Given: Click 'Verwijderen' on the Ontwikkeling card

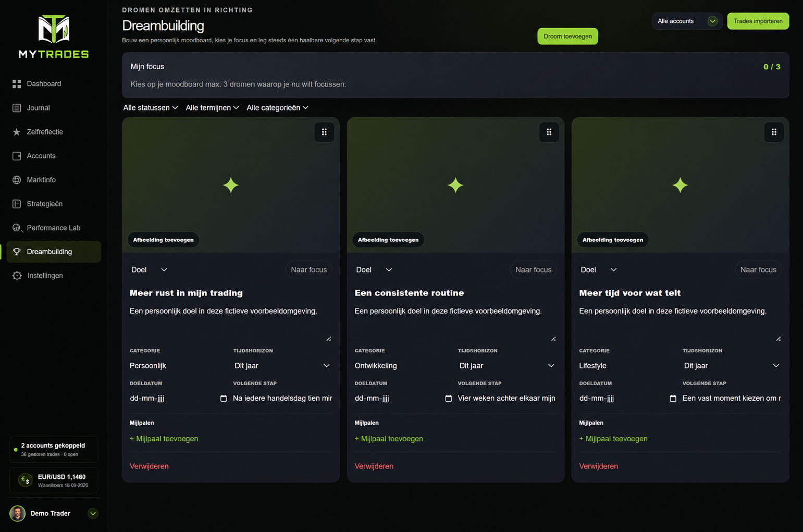Looking at the screenshot, I should 374,466.
